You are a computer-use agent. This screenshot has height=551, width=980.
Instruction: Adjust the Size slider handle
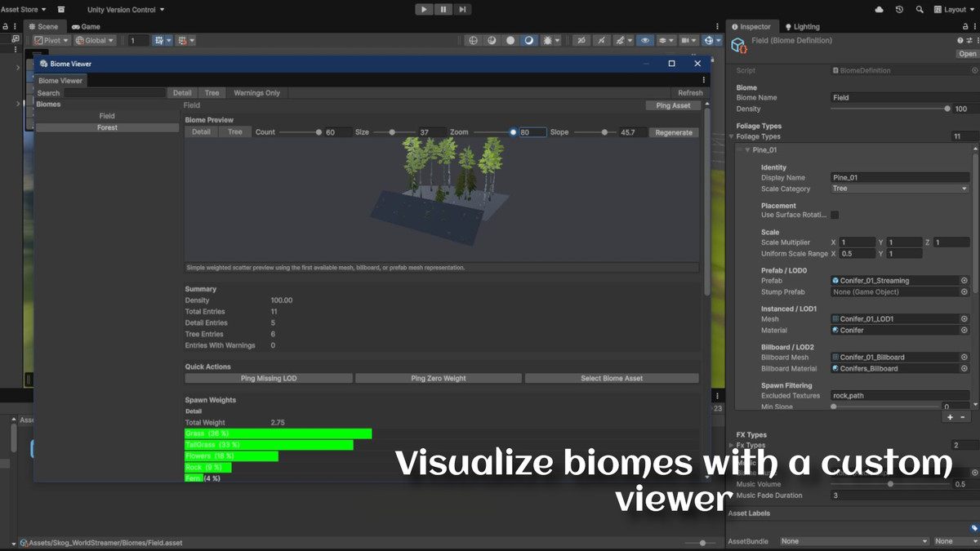coord(391,132)
